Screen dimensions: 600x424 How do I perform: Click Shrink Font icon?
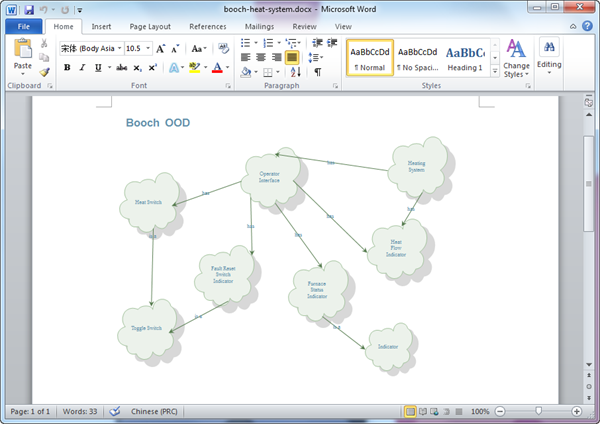175,49
